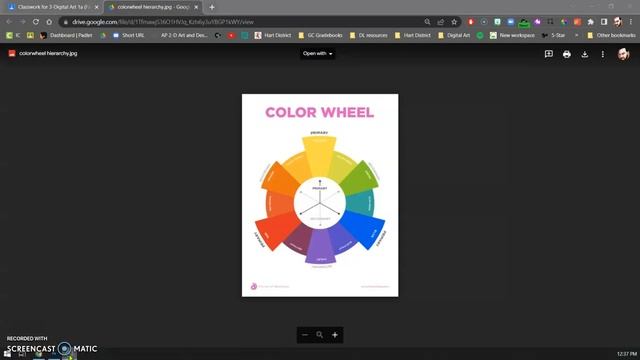The height and width of the screenshot is (360, 640).
Task: Open the IC bookmark
Action: tap(13, 36)
